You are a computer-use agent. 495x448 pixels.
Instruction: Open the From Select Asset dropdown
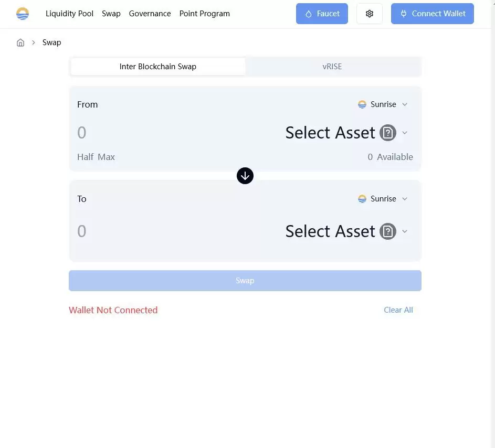point(405,133)
